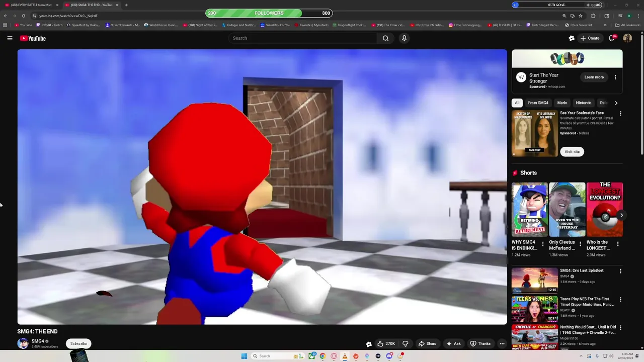644x362 pixels.
Task: Open options for Who is the LONGEST short
Action: point(618,244)
